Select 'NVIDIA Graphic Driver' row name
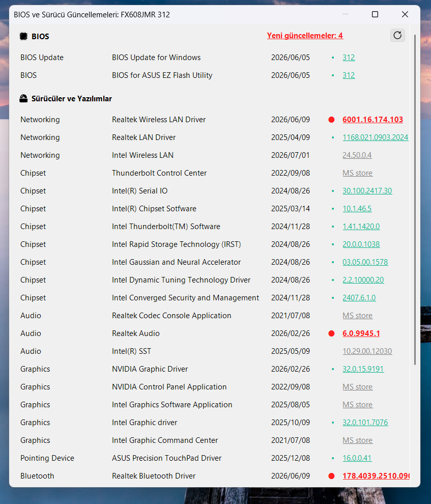This screenshot has height=504, width=431. click(150, 369)
